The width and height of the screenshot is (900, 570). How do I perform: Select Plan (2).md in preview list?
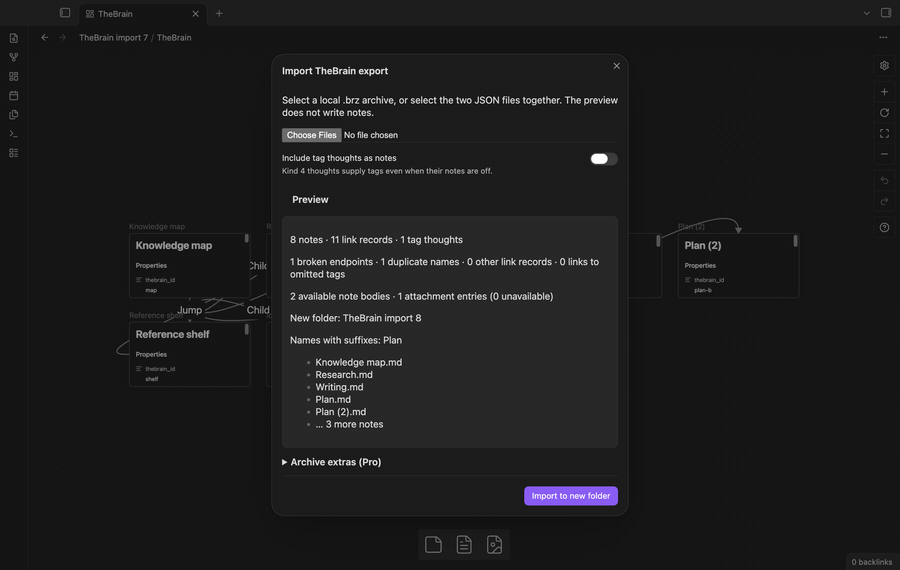coord(340,412)
